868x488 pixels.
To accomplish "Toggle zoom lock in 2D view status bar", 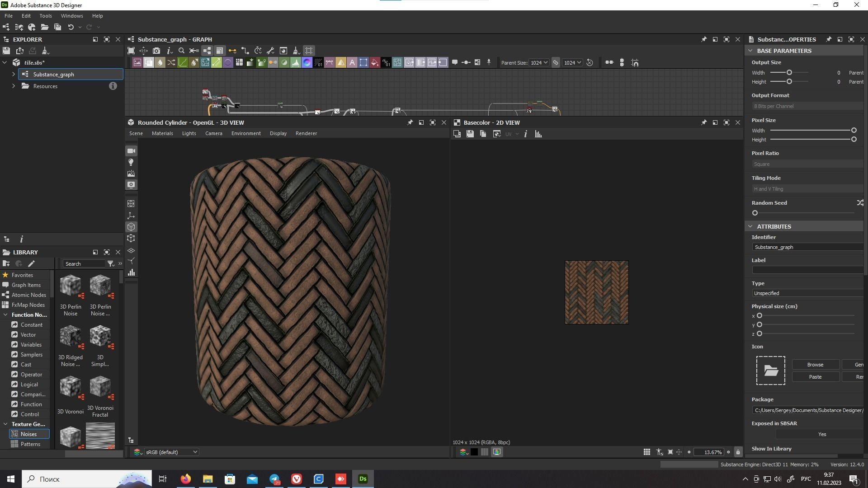I will (x=738, y=452).
